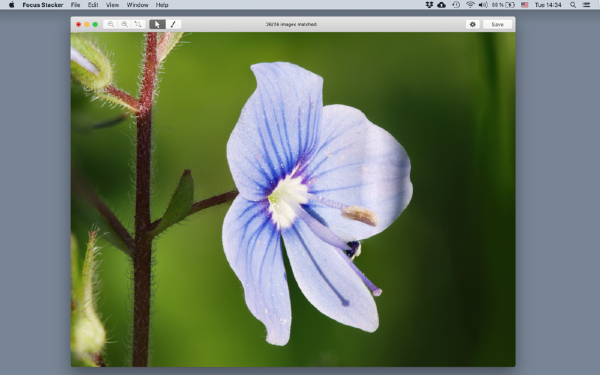This screenshot has width=600, height=375.
Task: Open the View menu
Action: click(x=112, y=5)
